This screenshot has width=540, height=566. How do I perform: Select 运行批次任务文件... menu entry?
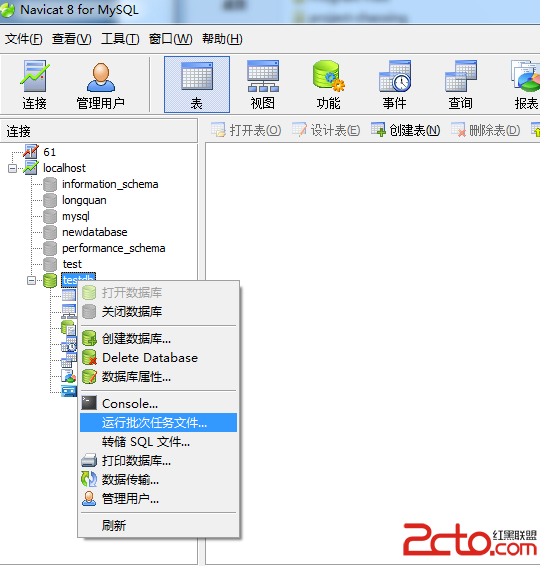click(158, 423)
